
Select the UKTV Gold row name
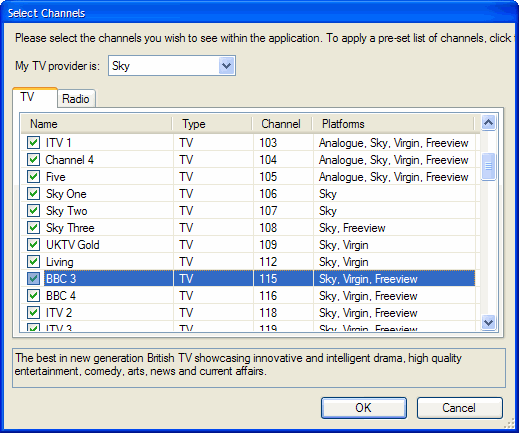point(73,245)
